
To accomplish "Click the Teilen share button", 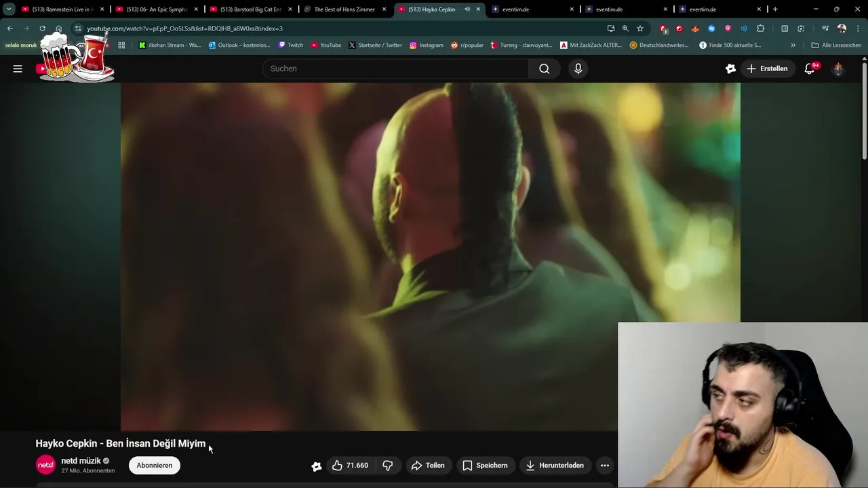I will click(x=428, y=466).
